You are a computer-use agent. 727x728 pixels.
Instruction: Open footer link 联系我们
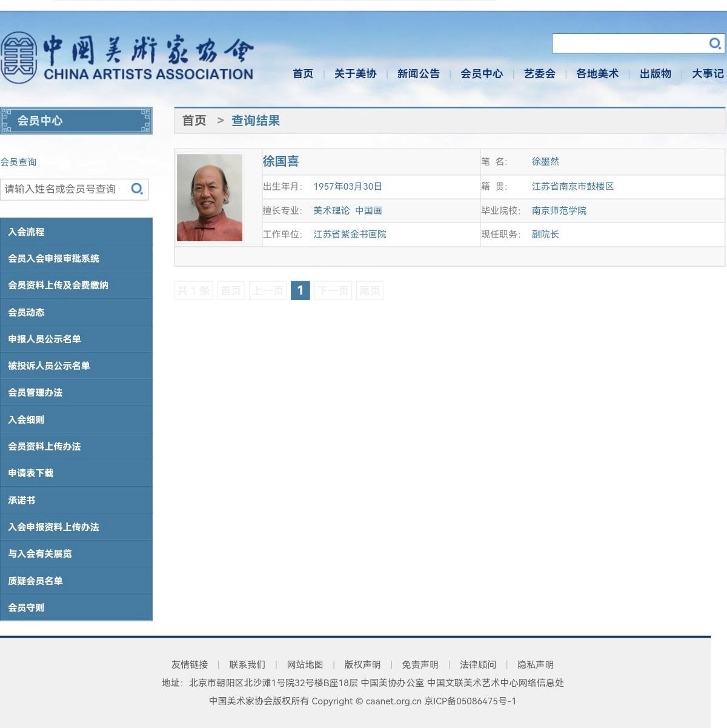tap(247, 664)
